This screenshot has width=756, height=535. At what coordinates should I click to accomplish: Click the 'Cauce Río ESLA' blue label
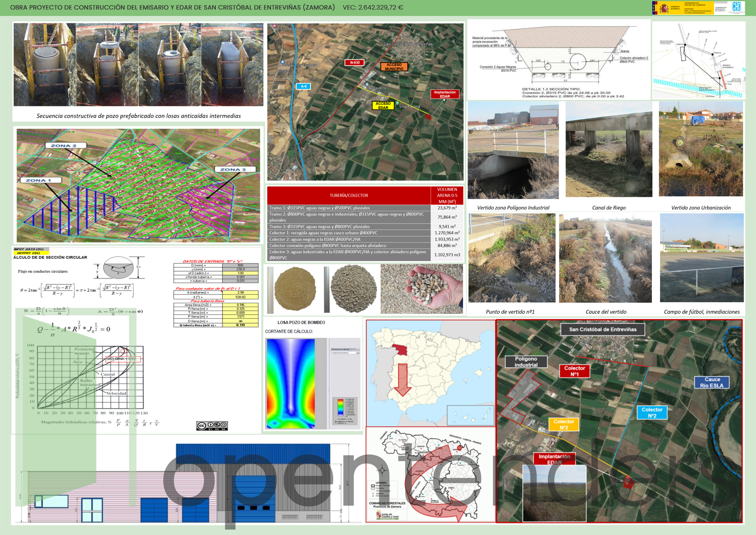712,382
